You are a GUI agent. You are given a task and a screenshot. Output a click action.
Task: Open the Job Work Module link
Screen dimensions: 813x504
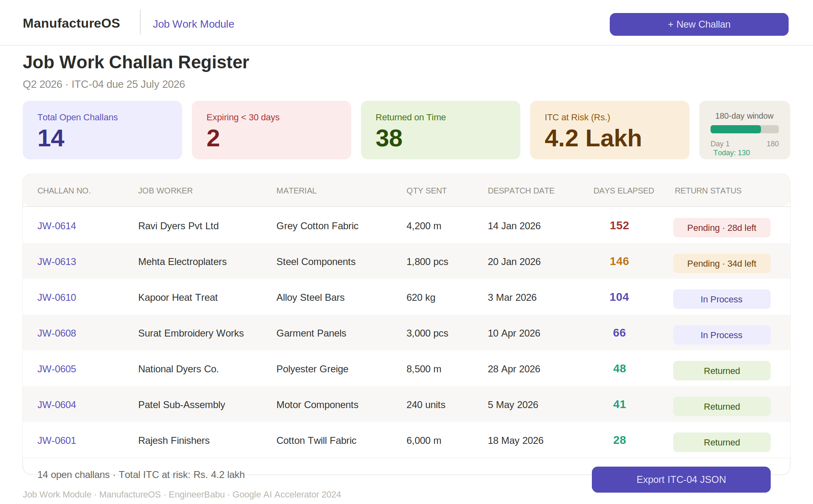coord(193,24)
